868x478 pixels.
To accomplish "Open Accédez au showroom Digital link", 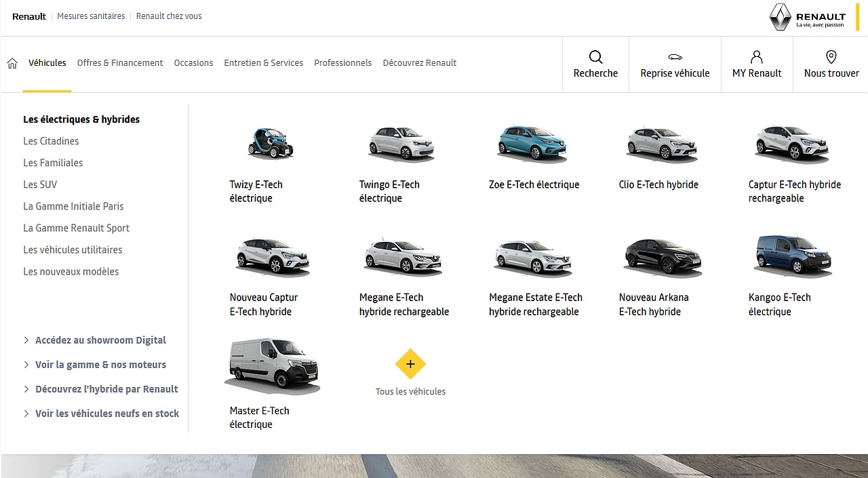I will pos(100,340).
